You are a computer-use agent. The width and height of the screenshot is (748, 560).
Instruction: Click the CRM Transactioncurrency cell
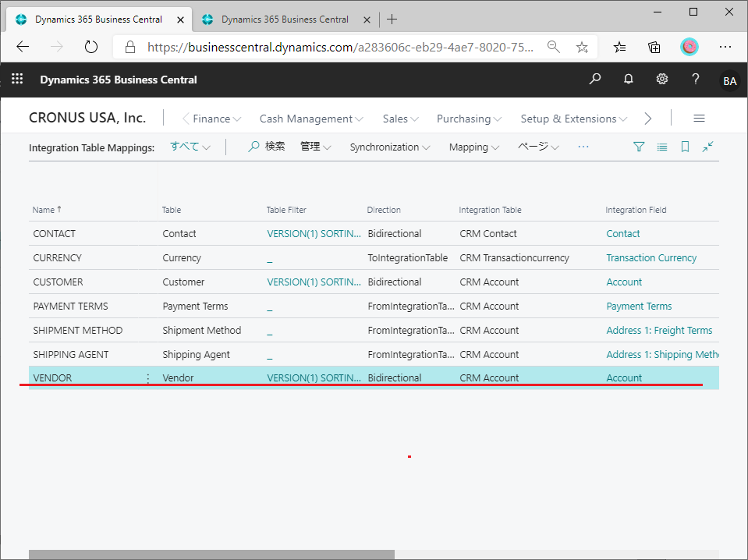click(514, 258)
